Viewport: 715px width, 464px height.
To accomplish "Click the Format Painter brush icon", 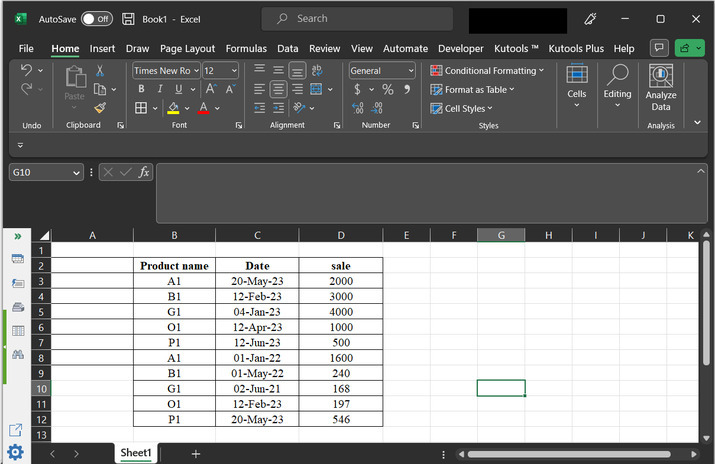I will (x=100, y=108).
